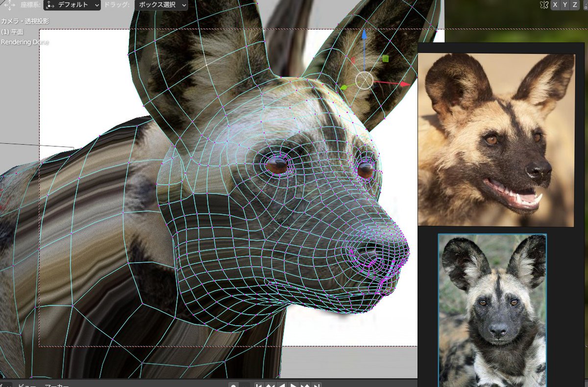The width and height of the screenshot is (588, 387).
Task: Open the ボックス選択 drag mode dropdown
Action: (161, 5)
